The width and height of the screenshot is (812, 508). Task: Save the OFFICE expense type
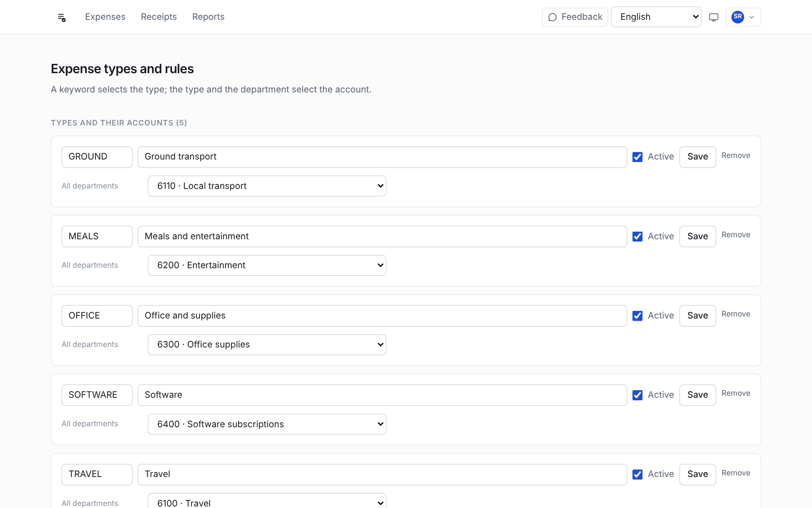pos(697,315)
